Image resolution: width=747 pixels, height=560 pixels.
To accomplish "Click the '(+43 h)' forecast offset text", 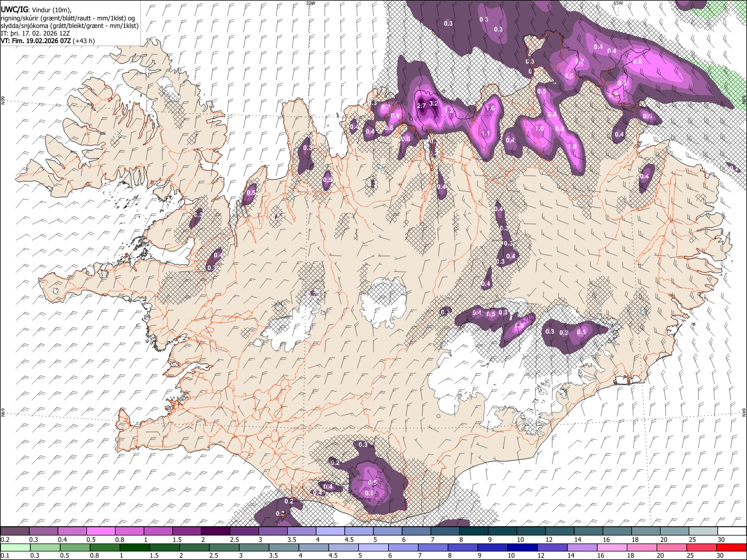I will (x=84, y=41).
